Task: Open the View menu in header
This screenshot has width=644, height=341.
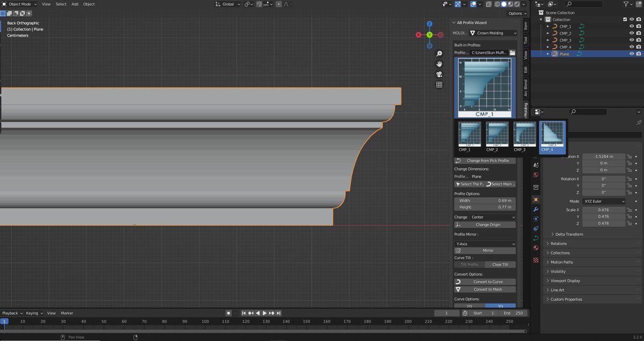Action: (x=46, y=4)
